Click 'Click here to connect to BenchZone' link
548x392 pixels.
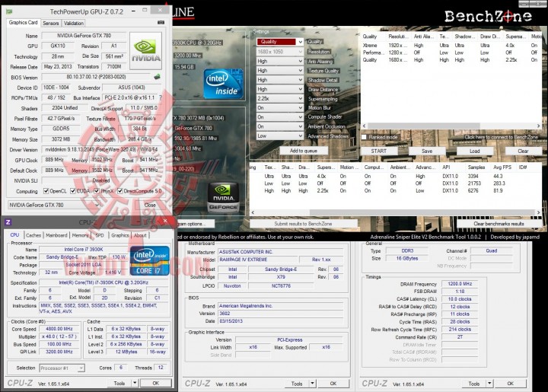click(x=501, y=137)
